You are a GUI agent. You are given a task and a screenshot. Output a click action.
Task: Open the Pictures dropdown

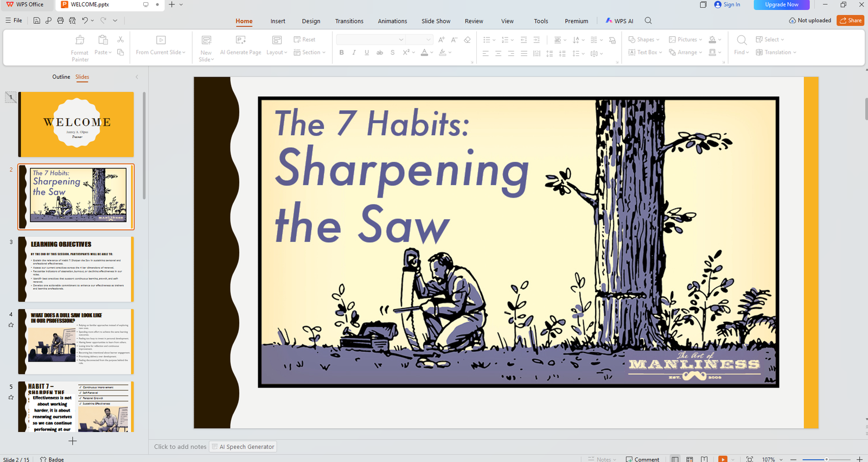[686, 40]
